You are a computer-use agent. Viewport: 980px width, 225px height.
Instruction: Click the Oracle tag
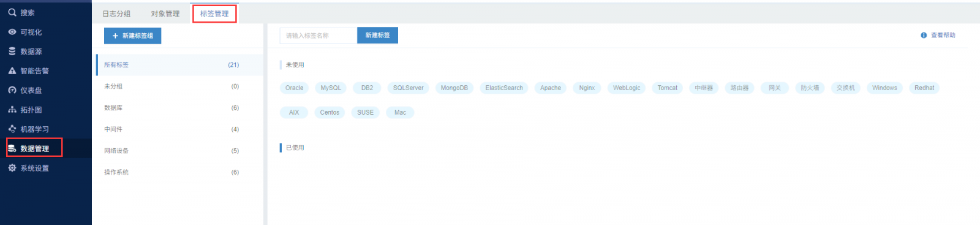click(295, 88)
